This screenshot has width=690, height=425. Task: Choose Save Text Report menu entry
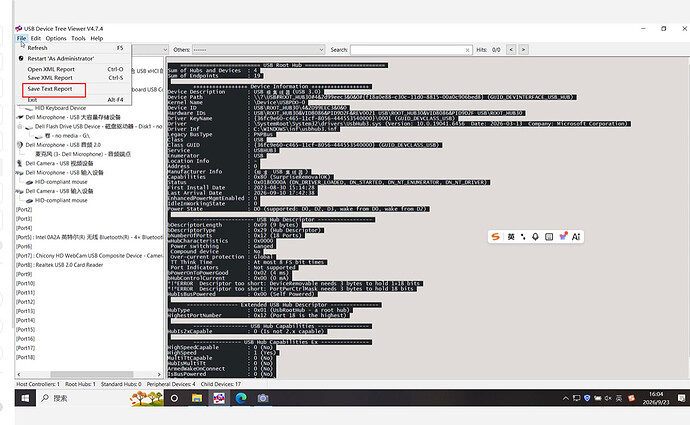73,89
